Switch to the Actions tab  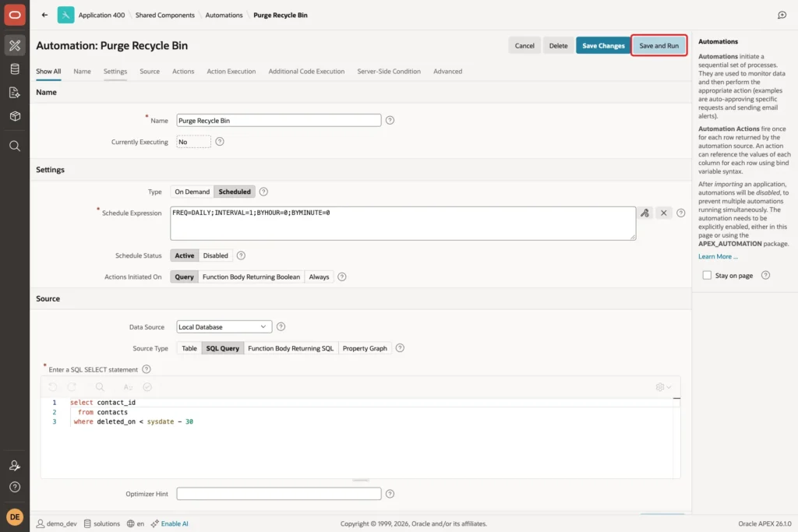pyautogui.click(x=183, y=71)
